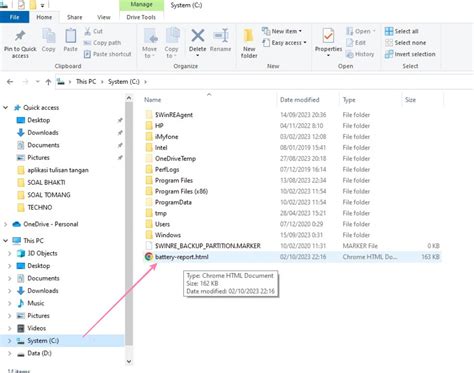The image size is (474, 373).
Task: Click the Chrome icon beside battery-report.html
Action: (149, 257)
